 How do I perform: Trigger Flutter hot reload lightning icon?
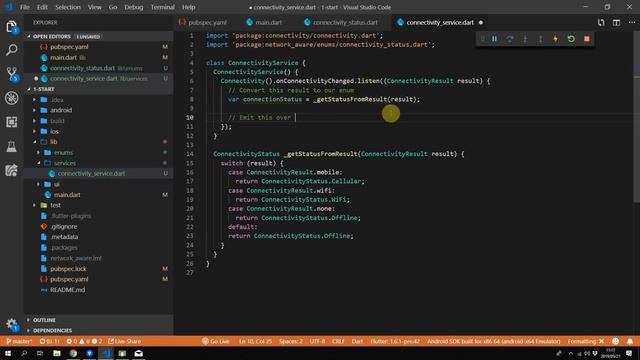(x=556, y=39)
